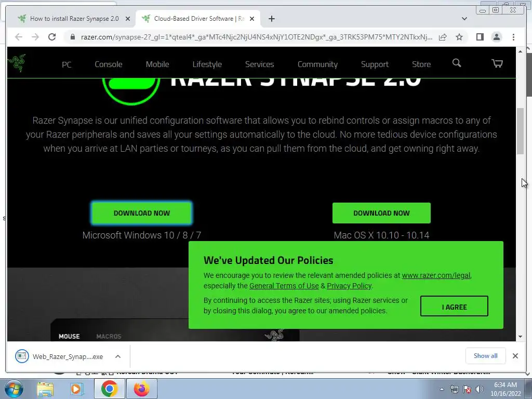The width and height of the screenshot is (532, 399).
Task: Close the 'How to install Razer Synapse 2.0' tab
Action: point(128,19)
